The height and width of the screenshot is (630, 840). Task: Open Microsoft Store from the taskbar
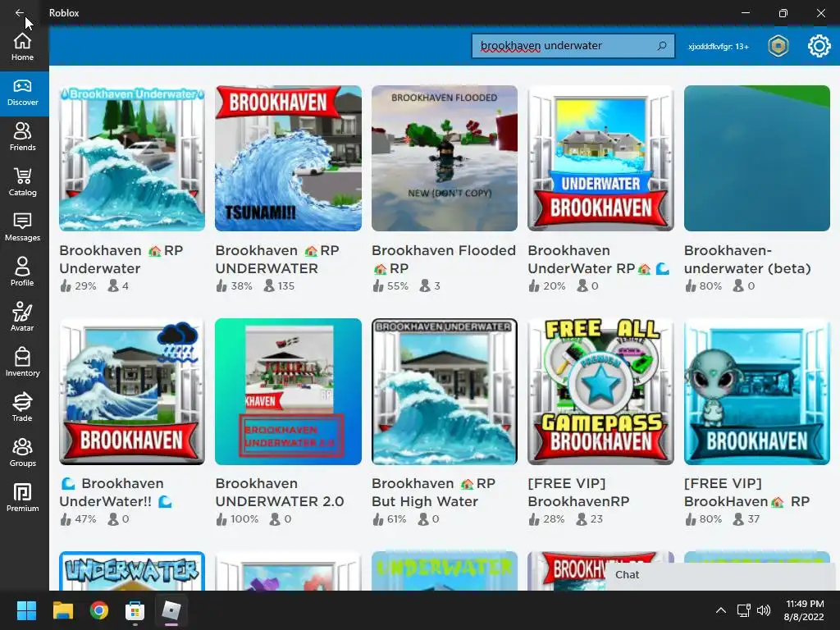pos(135,610)
